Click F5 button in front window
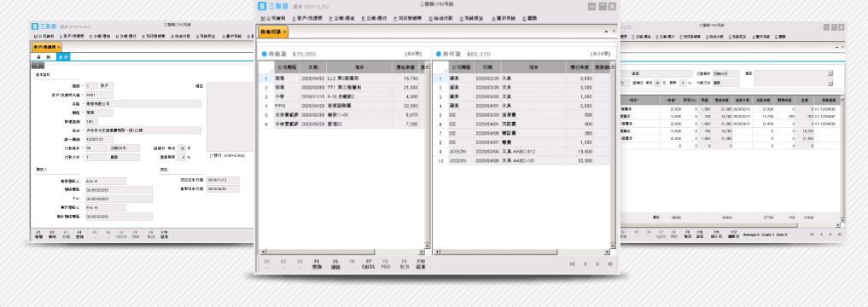868x307 pixels. click(x=335, y=264)
